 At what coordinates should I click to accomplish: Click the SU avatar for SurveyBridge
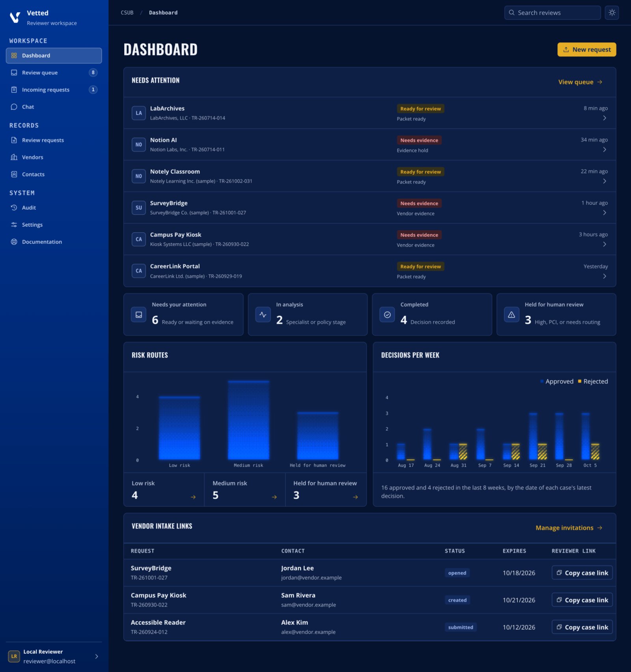[138, 208]
